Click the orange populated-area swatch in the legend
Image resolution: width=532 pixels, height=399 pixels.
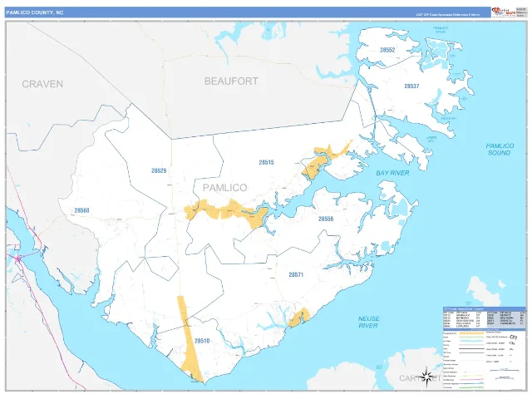point(471,333)
